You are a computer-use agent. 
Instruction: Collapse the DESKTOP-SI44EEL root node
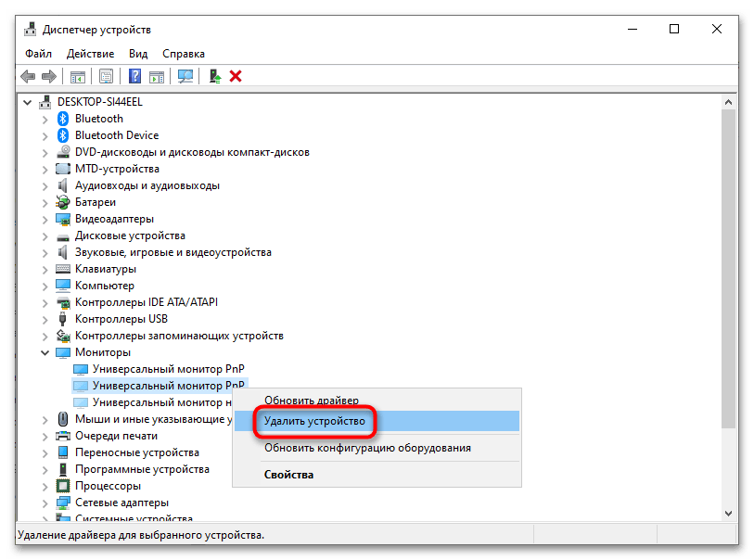tap(28, 102)
